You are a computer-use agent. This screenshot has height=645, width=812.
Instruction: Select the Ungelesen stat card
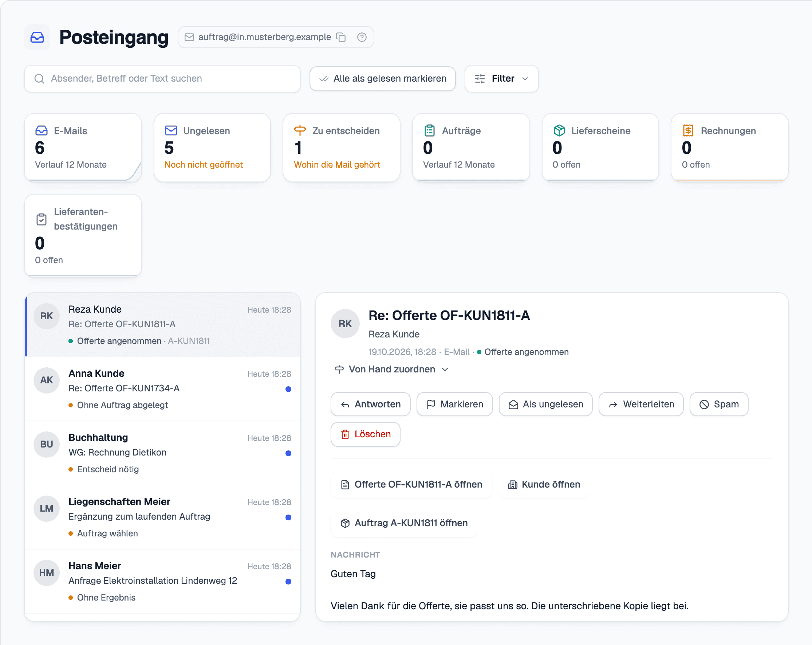212,147
